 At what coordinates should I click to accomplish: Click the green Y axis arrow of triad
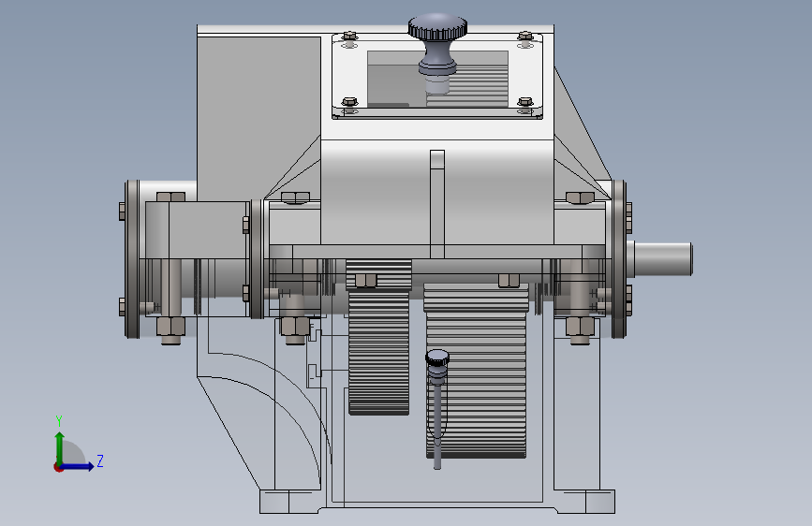coord(60,447)
